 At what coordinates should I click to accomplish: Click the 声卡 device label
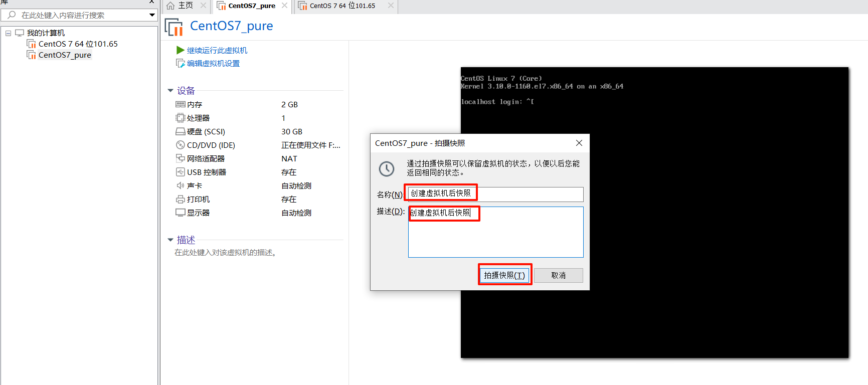point(195,185)
